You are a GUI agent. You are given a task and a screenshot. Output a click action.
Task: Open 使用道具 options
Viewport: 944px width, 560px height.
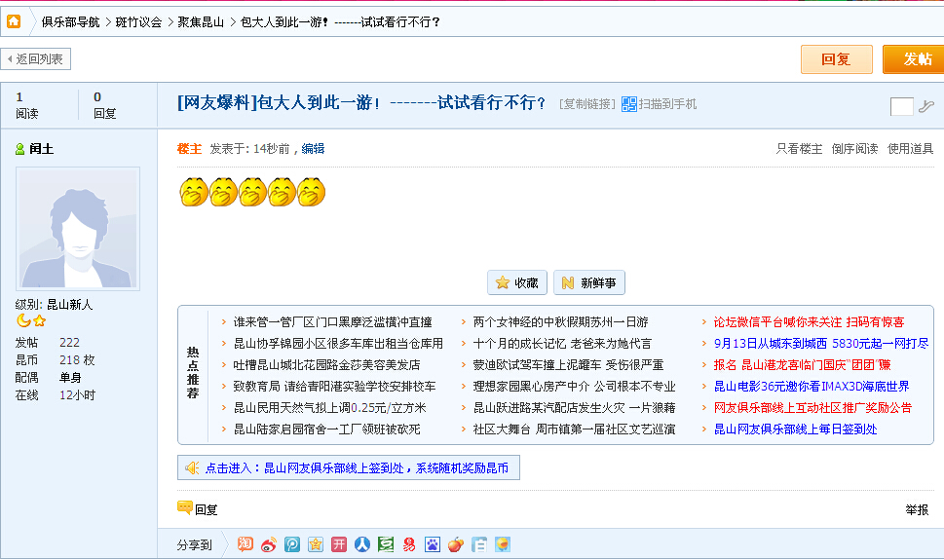(910, 149)
